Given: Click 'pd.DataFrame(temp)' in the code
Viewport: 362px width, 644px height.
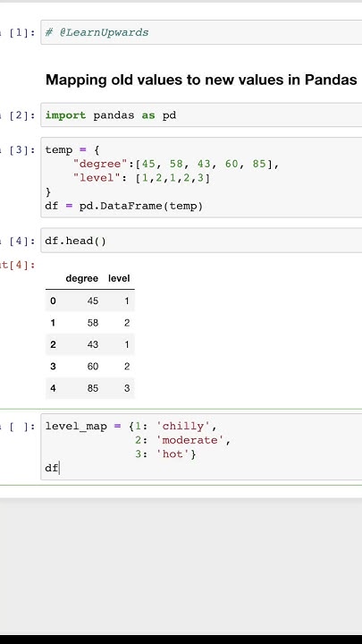Looking at the screenshot, I should tap(141, 206).
